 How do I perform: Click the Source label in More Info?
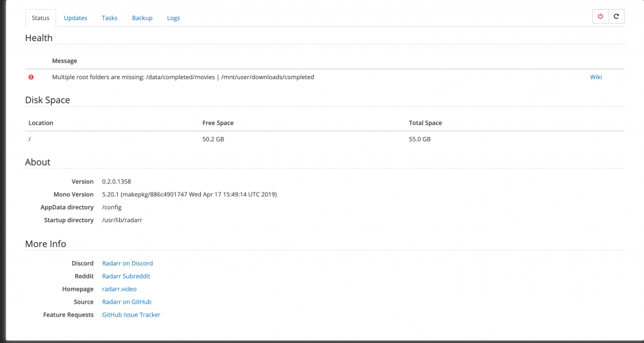(84, 302)
